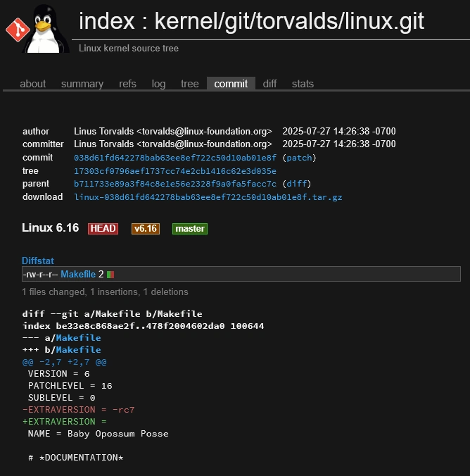The height and width of the screenshot is (476, 470).
Task: Switch to the diff tab
Action: pyautogui.click(x=269, y=84)
